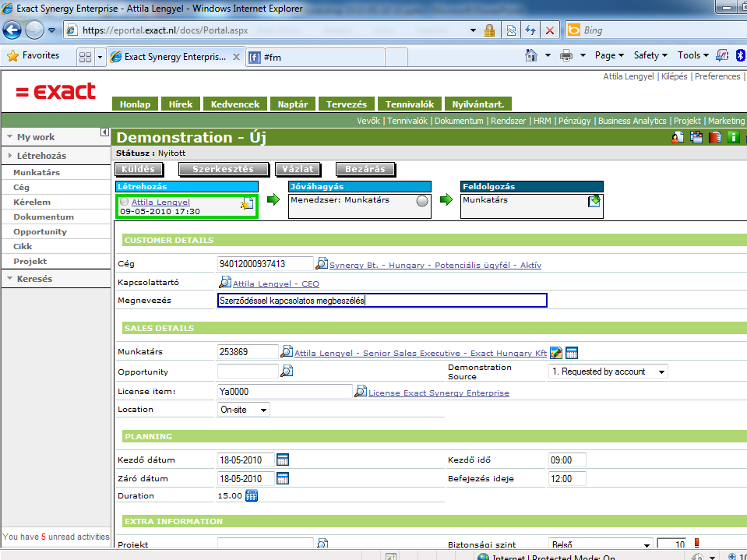Screen dimensions: 747x560
Task: Click the person-document icon in Demonstration header
Action: (678, 138)
